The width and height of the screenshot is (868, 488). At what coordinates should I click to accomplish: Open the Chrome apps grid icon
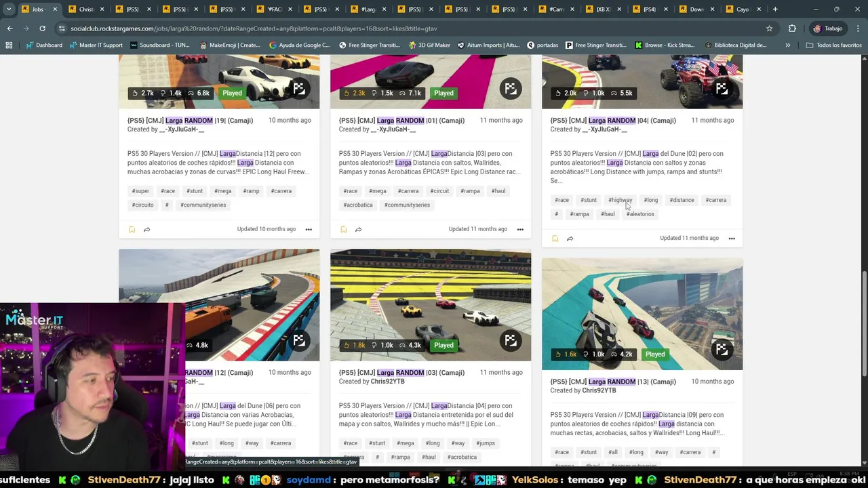click(x=9, y=45)
